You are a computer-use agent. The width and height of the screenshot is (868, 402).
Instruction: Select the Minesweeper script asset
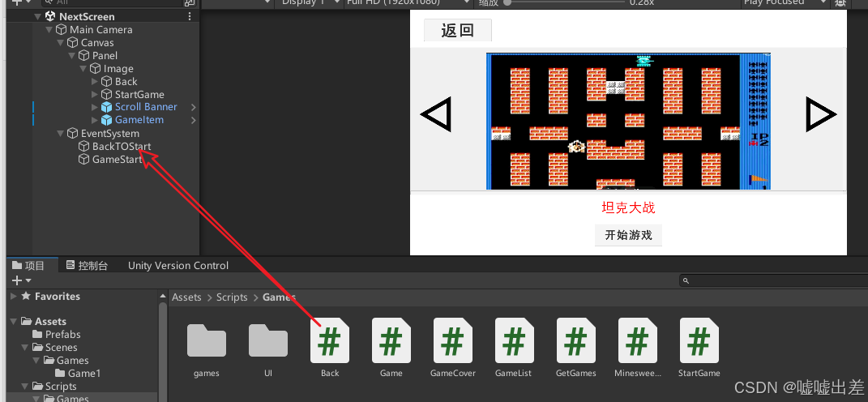pos(638,347)
